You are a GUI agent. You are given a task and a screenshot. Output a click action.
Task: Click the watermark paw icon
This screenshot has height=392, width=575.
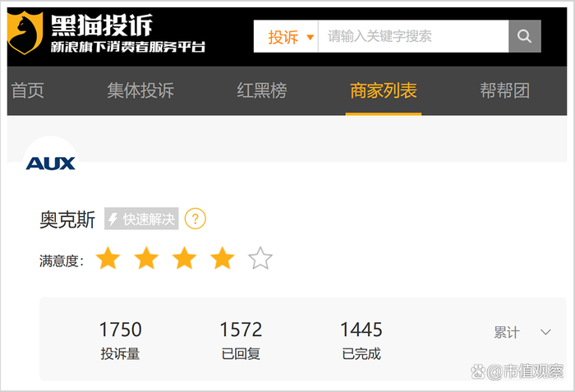(478, 371)
